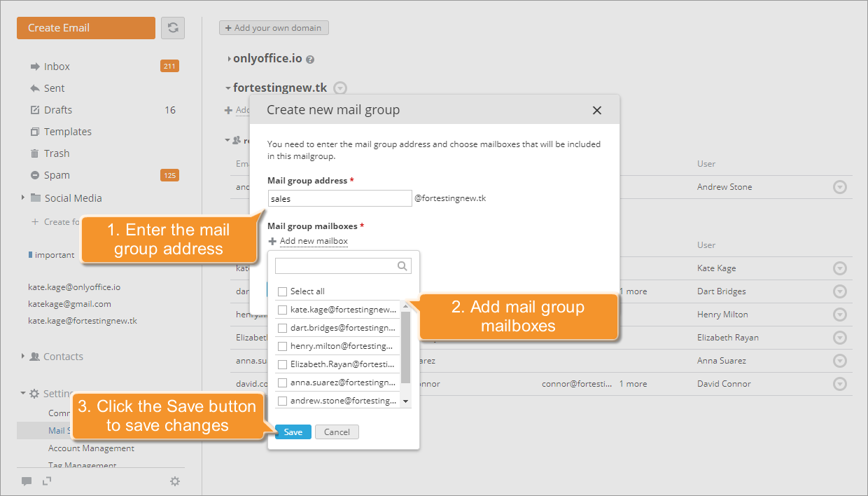The image size is (868, 496).
Task: Click the expand layout icon in bottom bar
Action: 45,481
